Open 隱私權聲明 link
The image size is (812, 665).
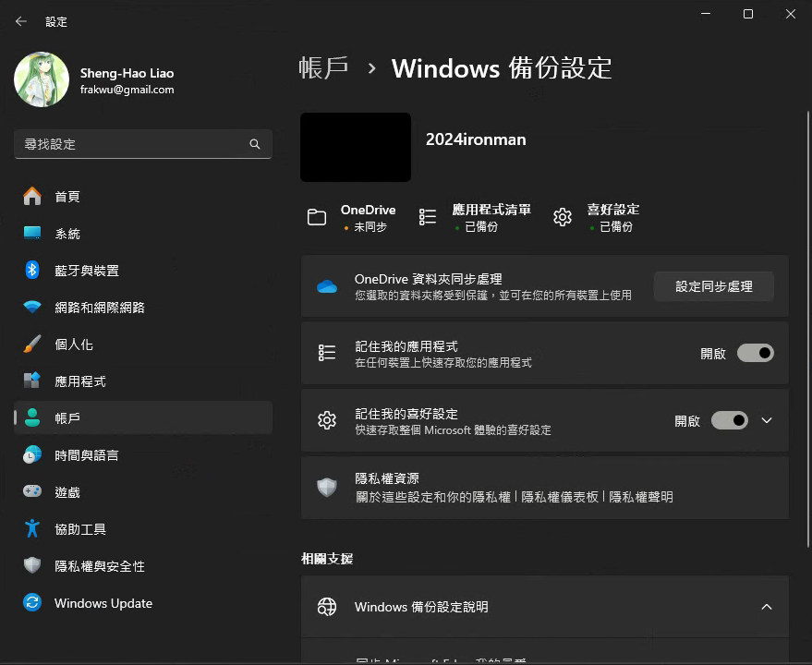click(640, 497)
